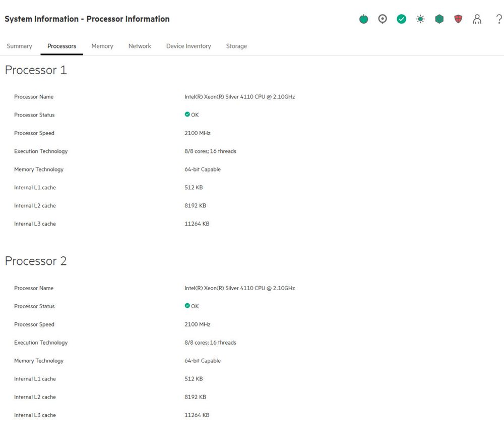Click Processor 2 OK status indicator
The width and height of the screenshot is (504, 442).
pos(192,306)
